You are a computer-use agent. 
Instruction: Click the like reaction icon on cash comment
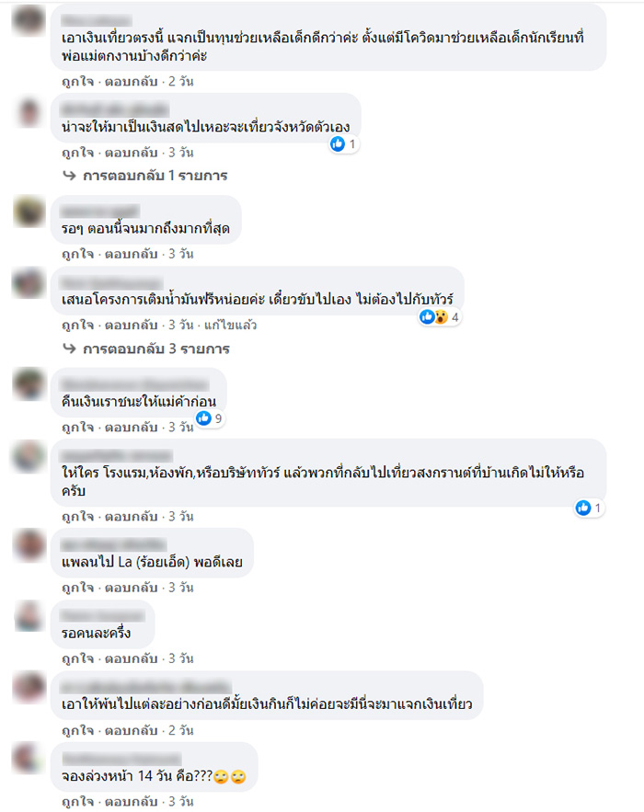pyautogui.click(x=338, y=144)
